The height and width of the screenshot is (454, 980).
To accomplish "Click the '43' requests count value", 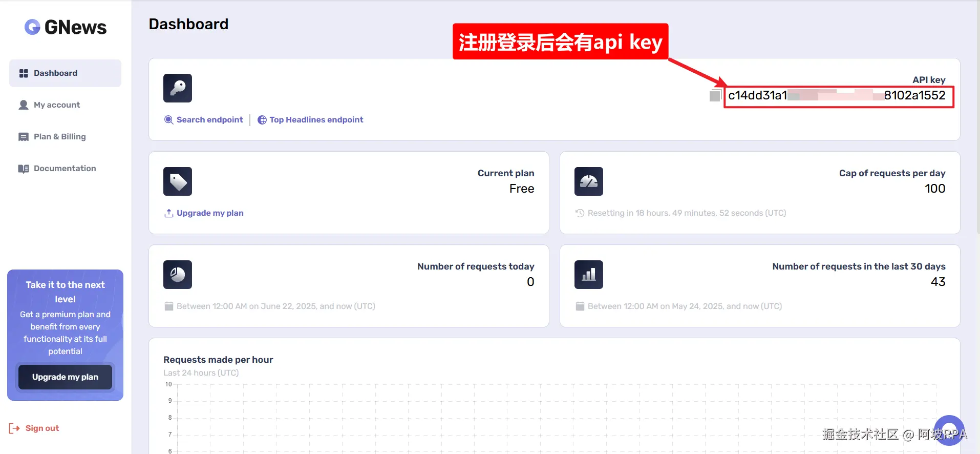I will [938, 282].
